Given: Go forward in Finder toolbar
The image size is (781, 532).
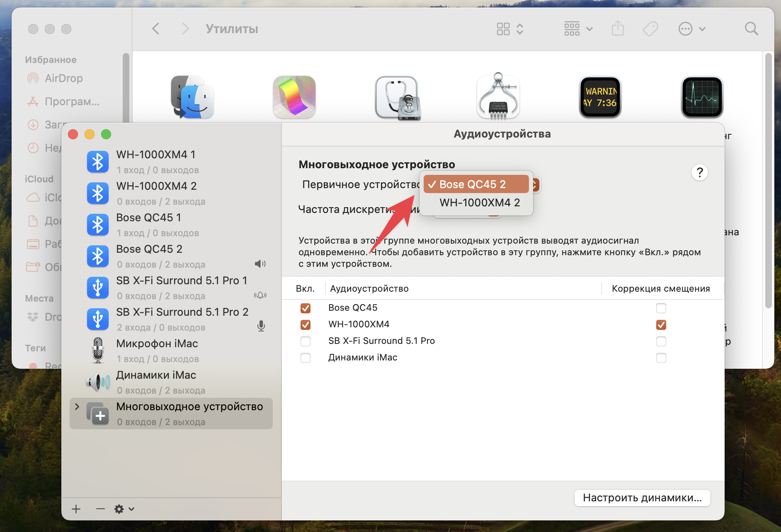Looking at the screenshot, I should 185,29.
